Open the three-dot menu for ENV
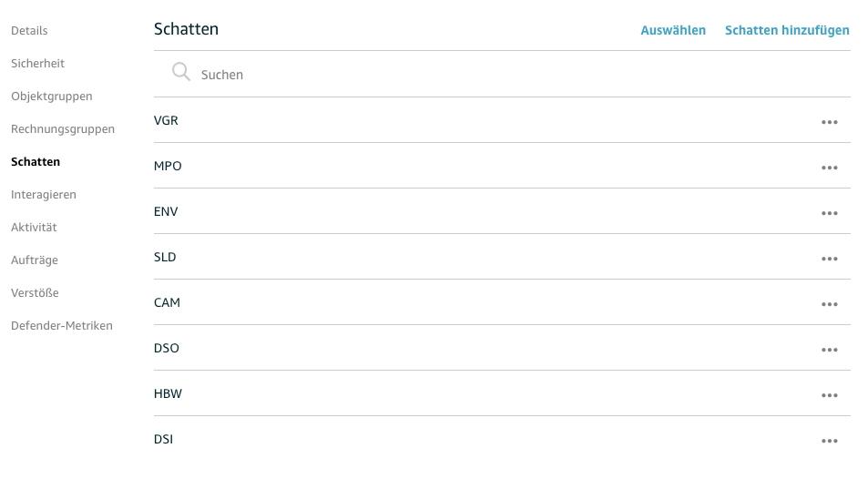Image resolution: width=868 pixels, height=479 pixels. pyautogui.click(x=829, y=213)
